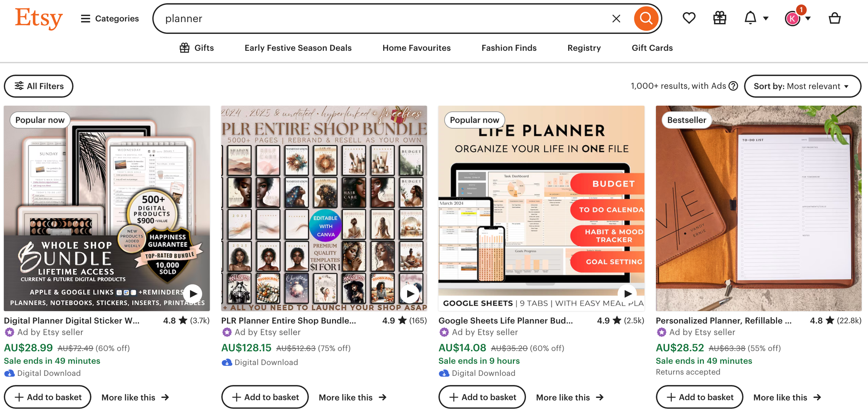Play the Google Sheets Life Planner video
Screen dimensions: 868x411
[x=627, y=294]
